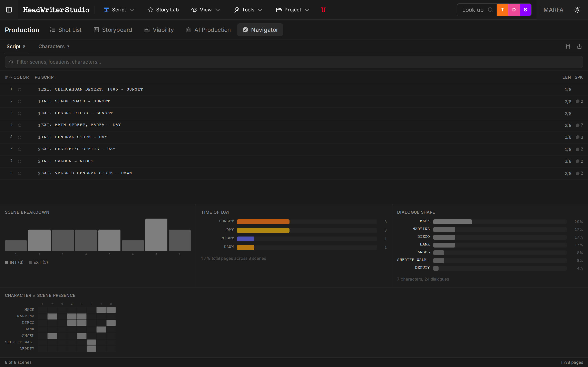This screenshot has width=588, height=367.
Task: Click the red U logo in the toolbar
Action: coord(323,10)
